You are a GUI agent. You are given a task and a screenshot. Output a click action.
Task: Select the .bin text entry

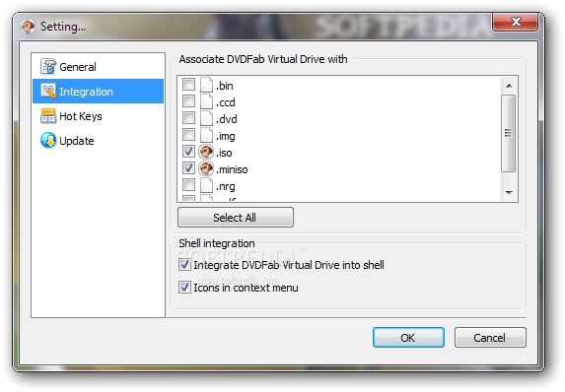tap(225, 86)
